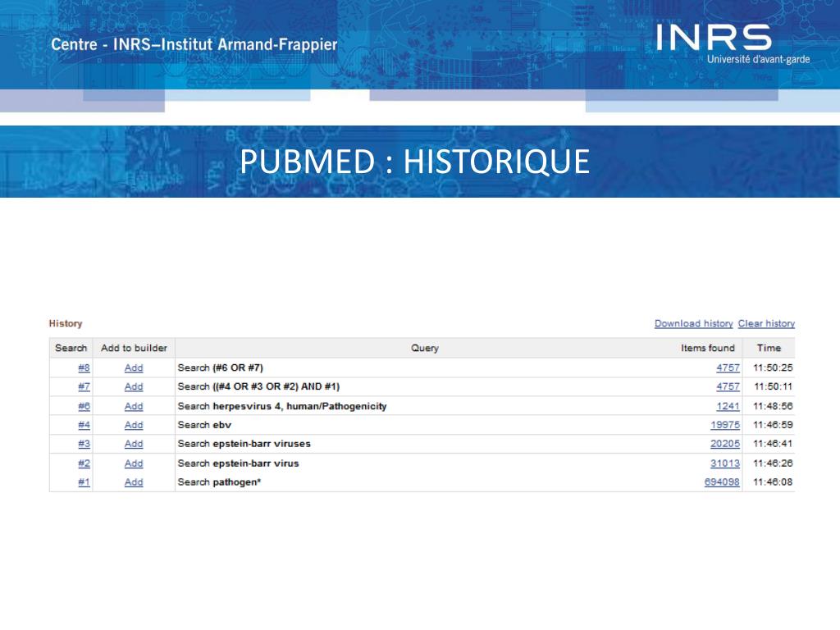
Task: Add pathogen* search to builder
Action: (x=134, y=482)
